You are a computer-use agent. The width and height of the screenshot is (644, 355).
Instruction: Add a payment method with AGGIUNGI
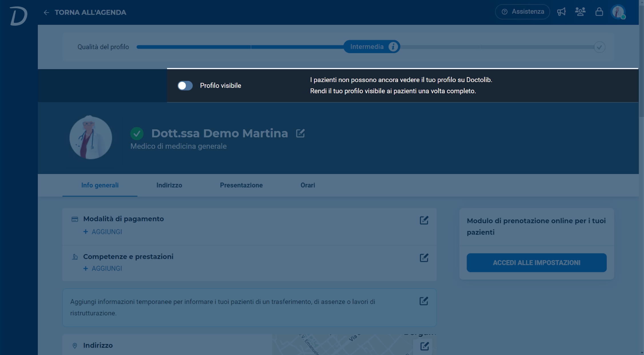(x=103, y=232)
